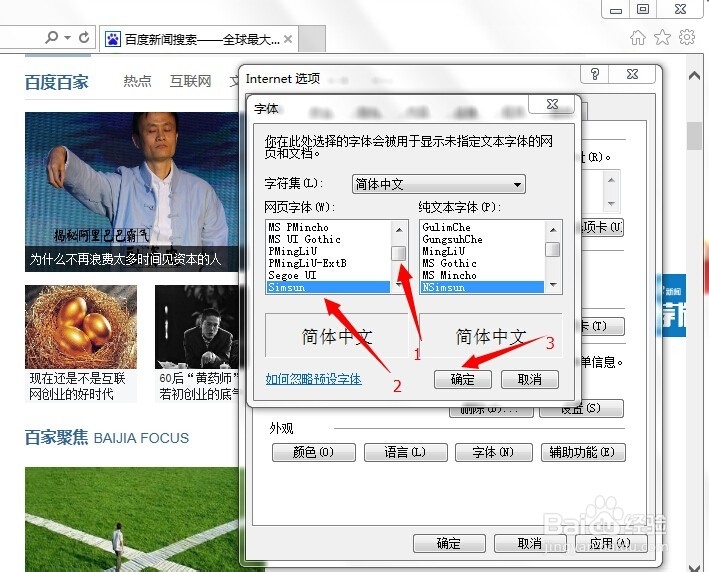Click 百度百家 logo heading
The height and width of the screenshot is (572, 709).
(57, 82)
